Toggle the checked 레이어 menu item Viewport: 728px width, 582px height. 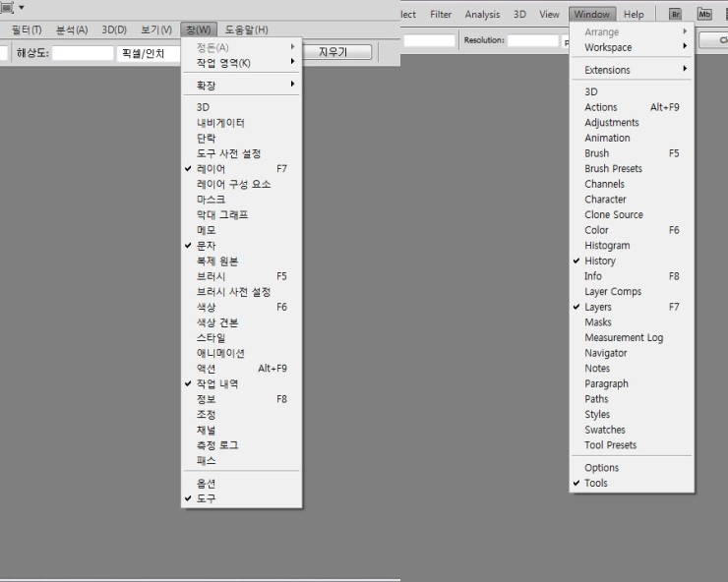[x=241, y=169]
